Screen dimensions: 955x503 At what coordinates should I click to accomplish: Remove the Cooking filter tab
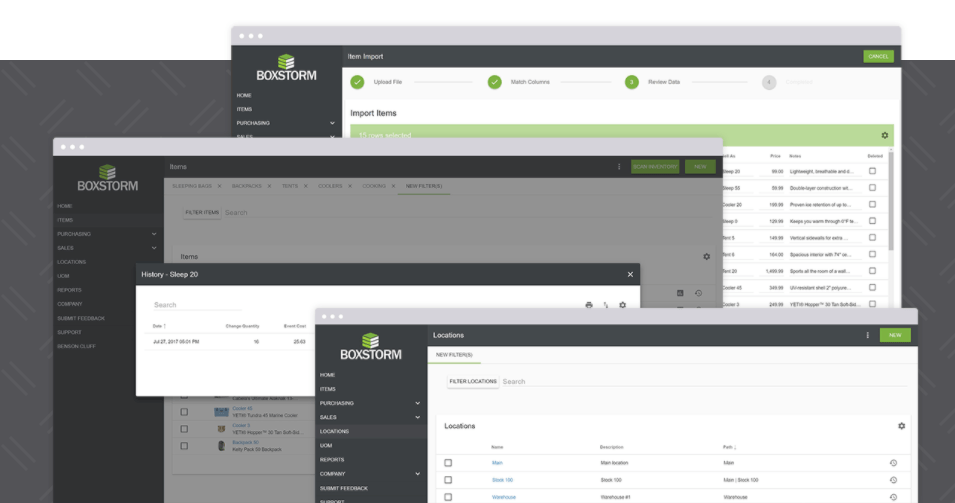(393, 186)
